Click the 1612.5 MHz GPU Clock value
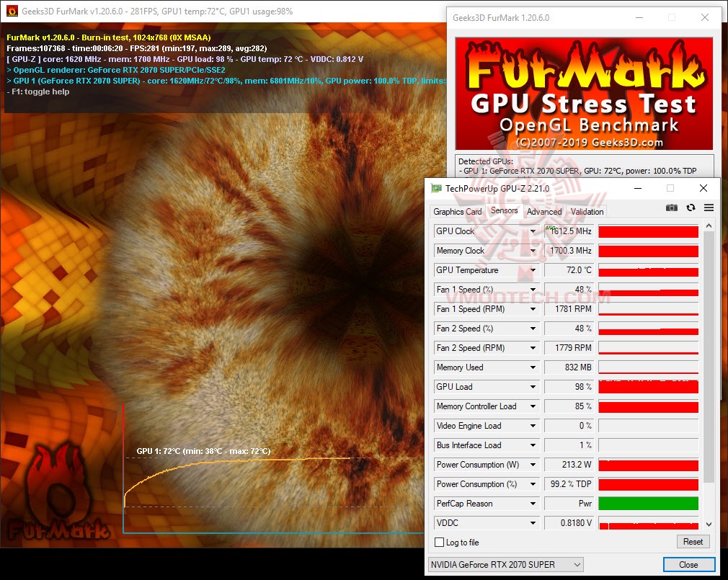The height and width of the screenshot is (580, 728). pos(569,231)
